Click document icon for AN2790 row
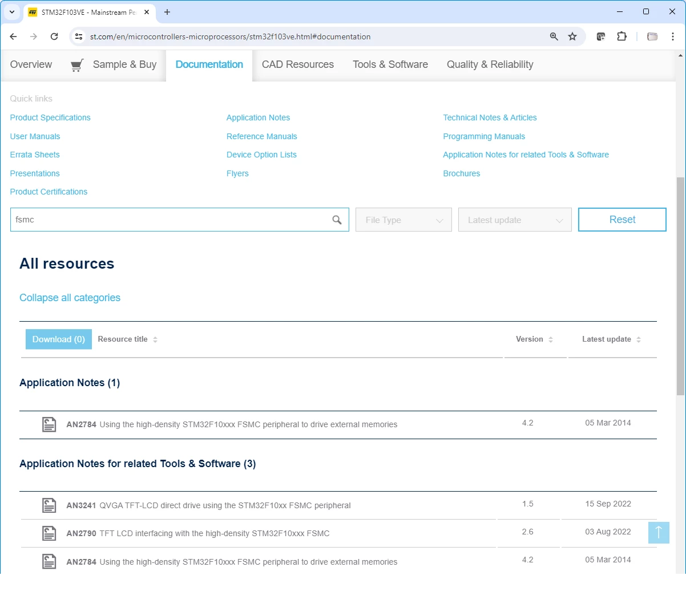686x616 pixels. [49, 533]
